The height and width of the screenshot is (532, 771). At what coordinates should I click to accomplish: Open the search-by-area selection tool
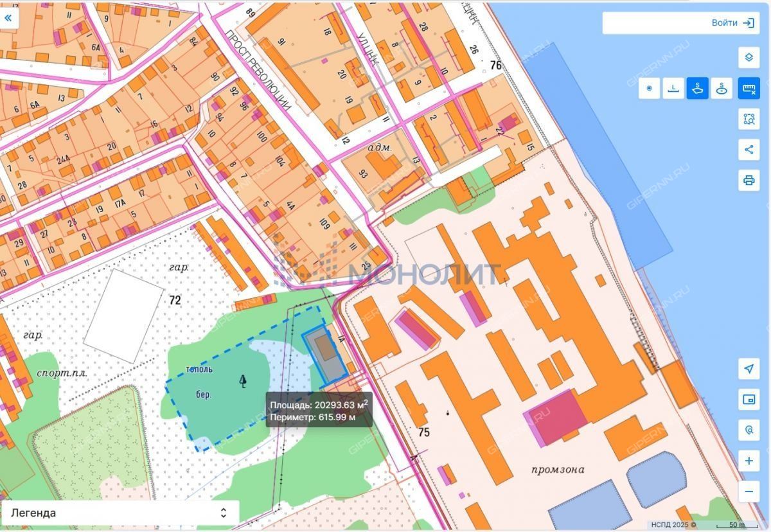click(749, 119)
